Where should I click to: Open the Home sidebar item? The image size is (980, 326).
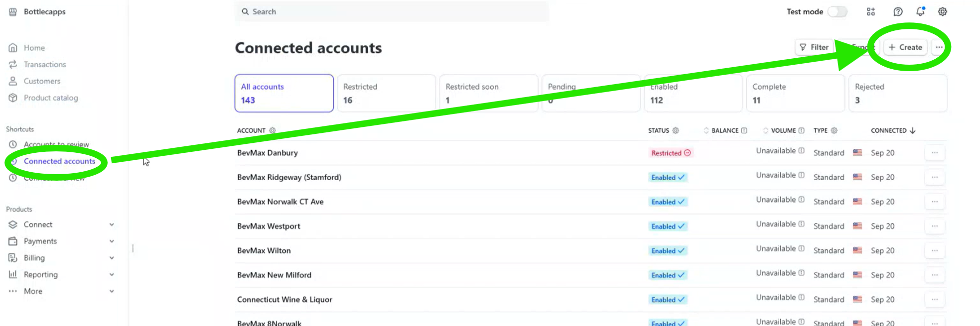tap(34, 48)
